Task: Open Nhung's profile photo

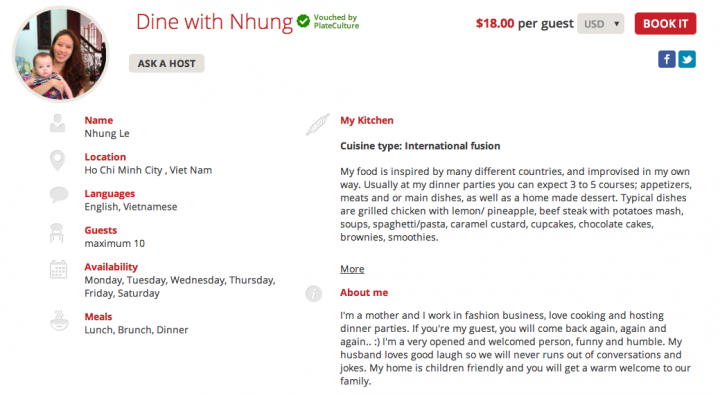Action: [x=60, y=54]
